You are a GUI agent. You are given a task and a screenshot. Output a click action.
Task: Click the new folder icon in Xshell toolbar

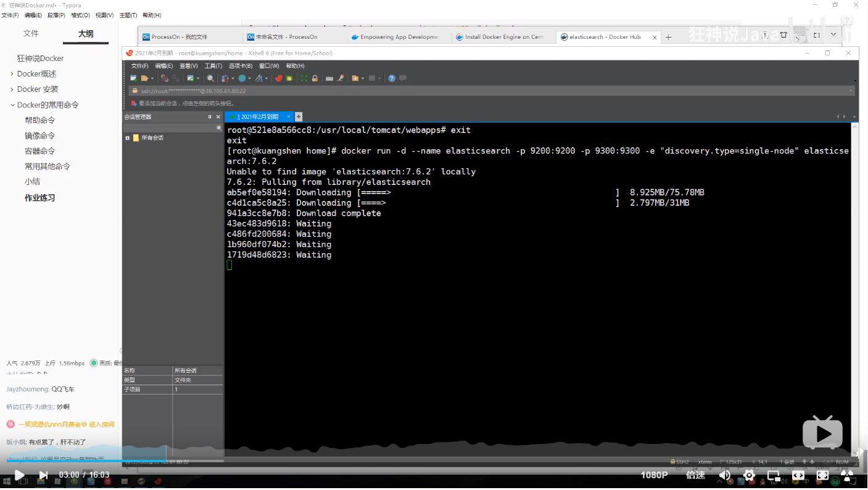click(x=355, y=78)
